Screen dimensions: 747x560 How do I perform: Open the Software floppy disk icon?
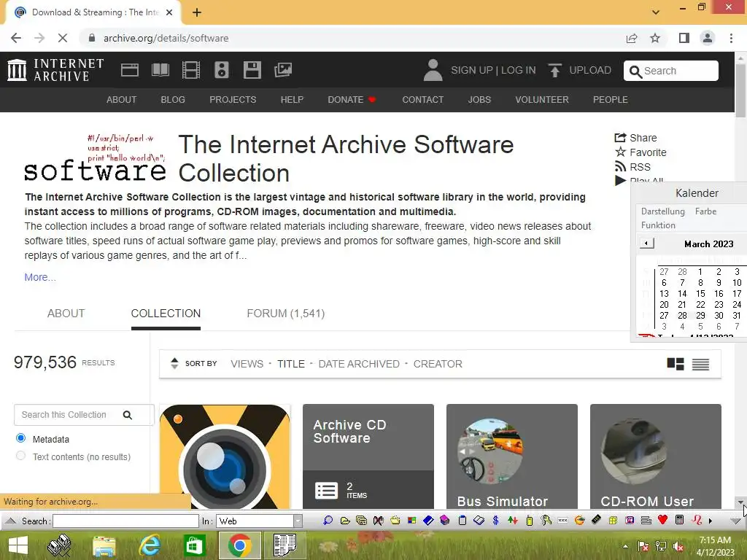[252, 70]
